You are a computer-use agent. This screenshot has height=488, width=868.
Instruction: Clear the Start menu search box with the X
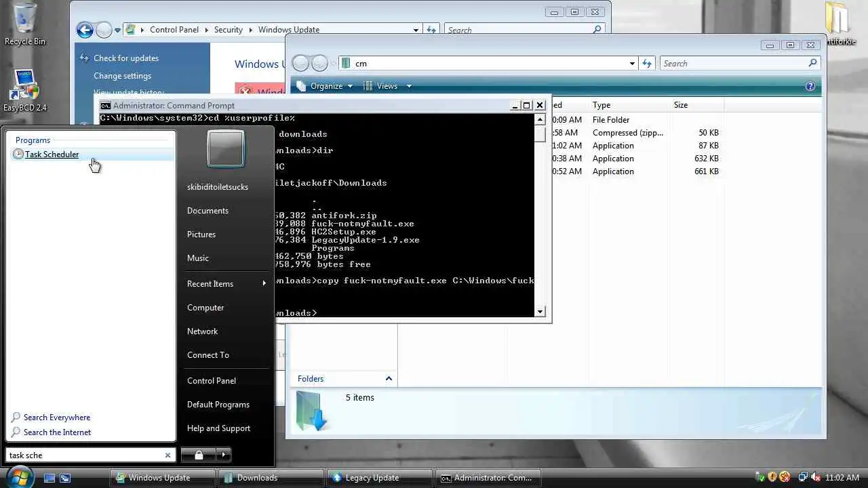[167, 455]
